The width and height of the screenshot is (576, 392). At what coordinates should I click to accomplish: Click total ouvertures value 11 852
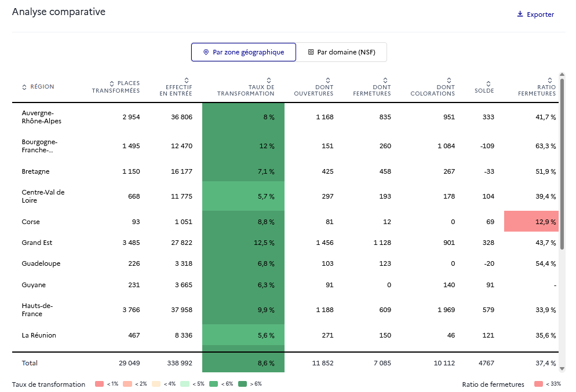tap(323, 363)
